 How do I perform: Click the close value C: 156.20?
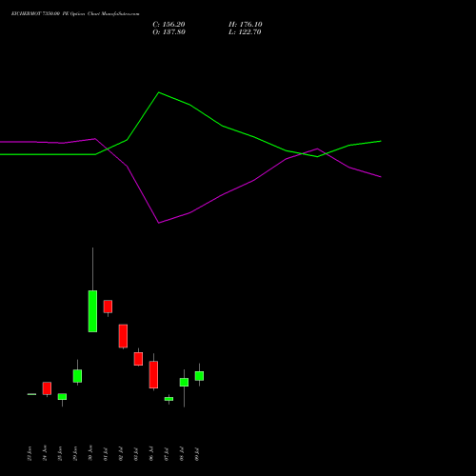[x=169, y=25]
